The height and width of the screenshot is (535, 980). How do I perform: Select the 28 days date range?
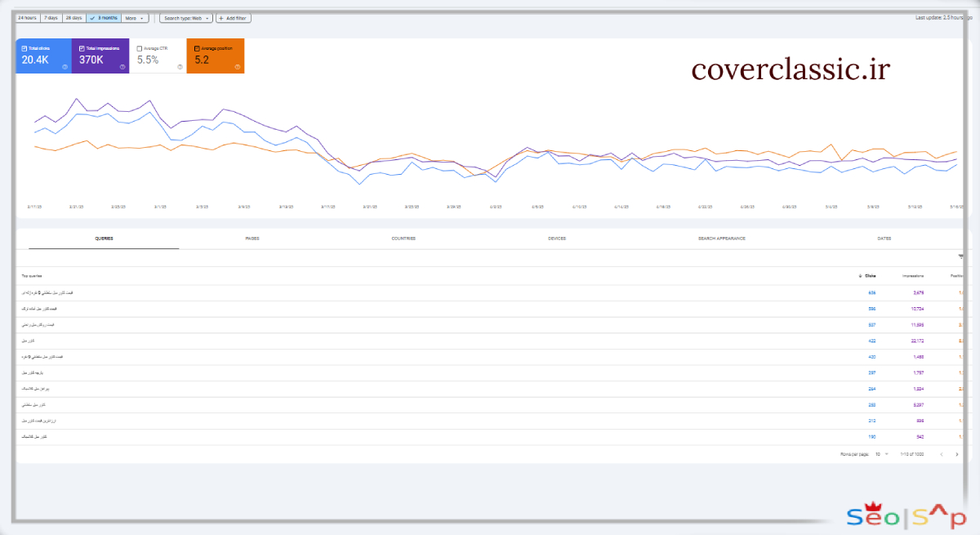point(73,17)
